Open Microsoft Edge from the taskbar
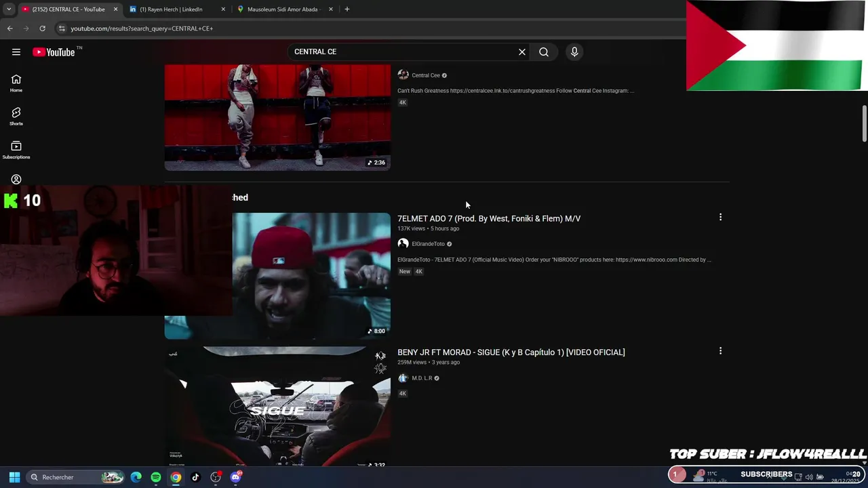This screenshot has height=488, width=868. (x=136, y=477)
